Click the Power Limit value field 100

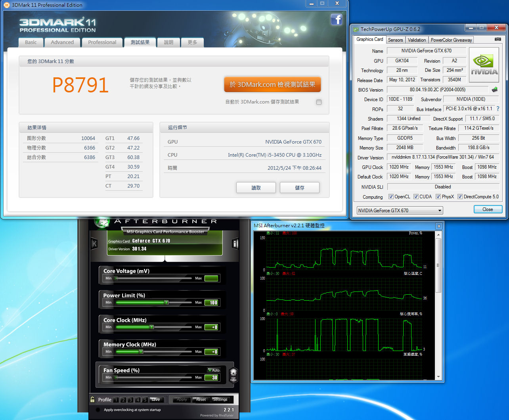[211, 303]
